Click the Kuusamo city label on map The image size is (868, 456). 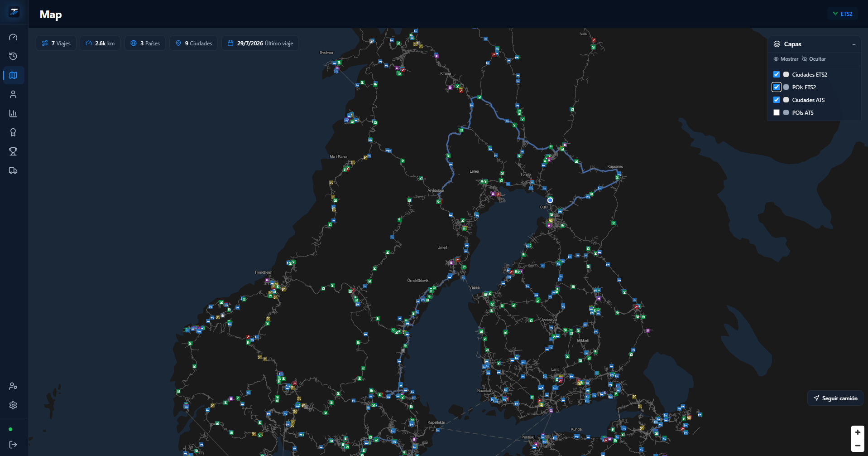pyautogui.click(x=615, y=166)
